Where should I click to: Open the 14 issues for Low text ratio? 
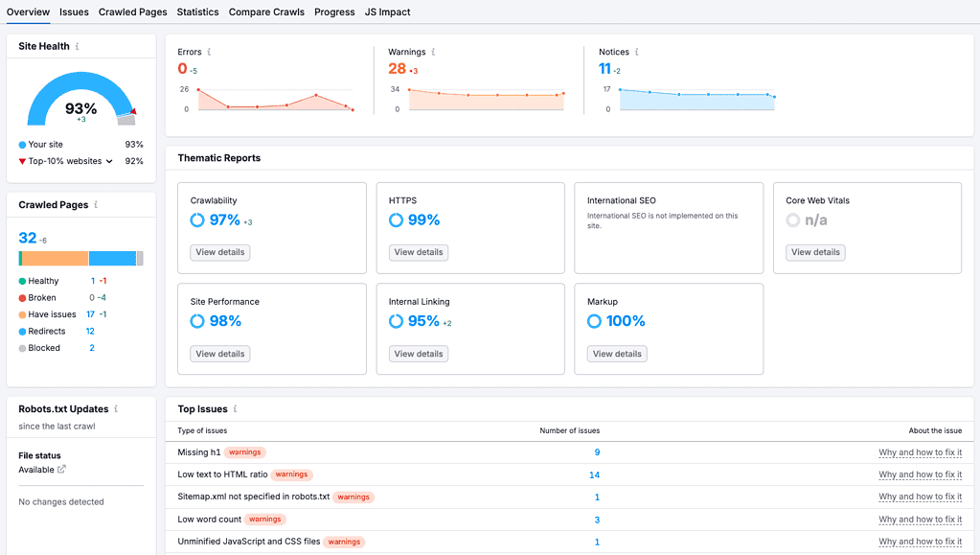click(594, 474)
